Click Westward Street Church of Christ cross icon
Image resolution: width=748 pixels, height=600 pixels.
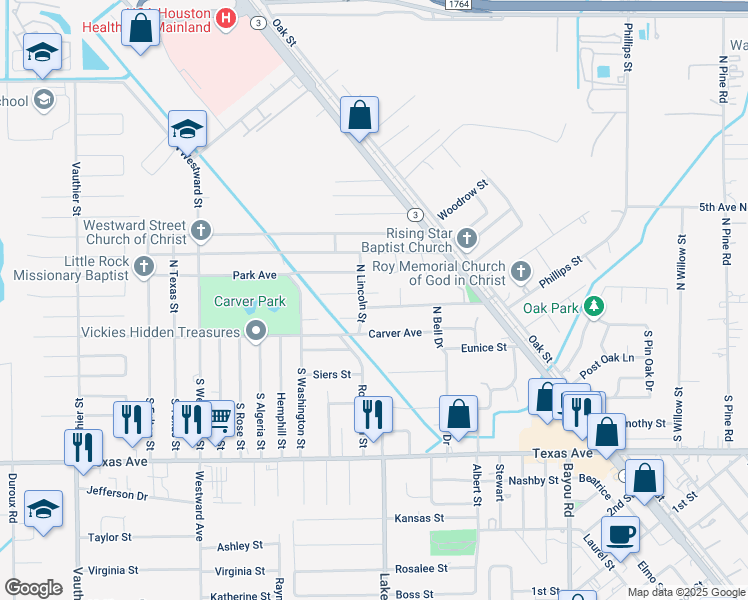(201, 231)
